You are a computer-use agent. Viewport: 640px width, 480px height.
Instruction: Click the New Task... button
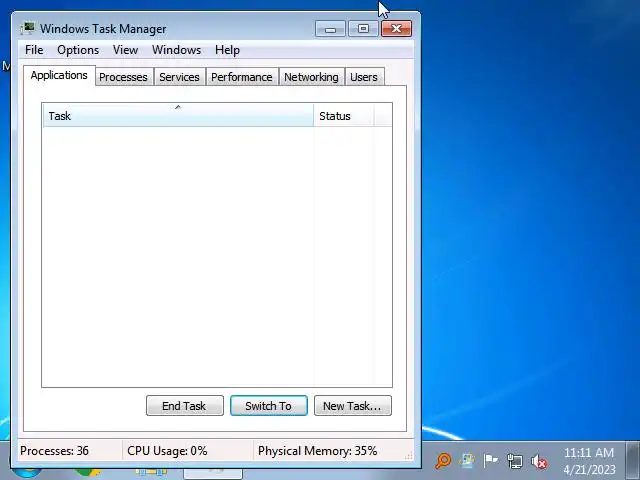(x=353, y=406)
